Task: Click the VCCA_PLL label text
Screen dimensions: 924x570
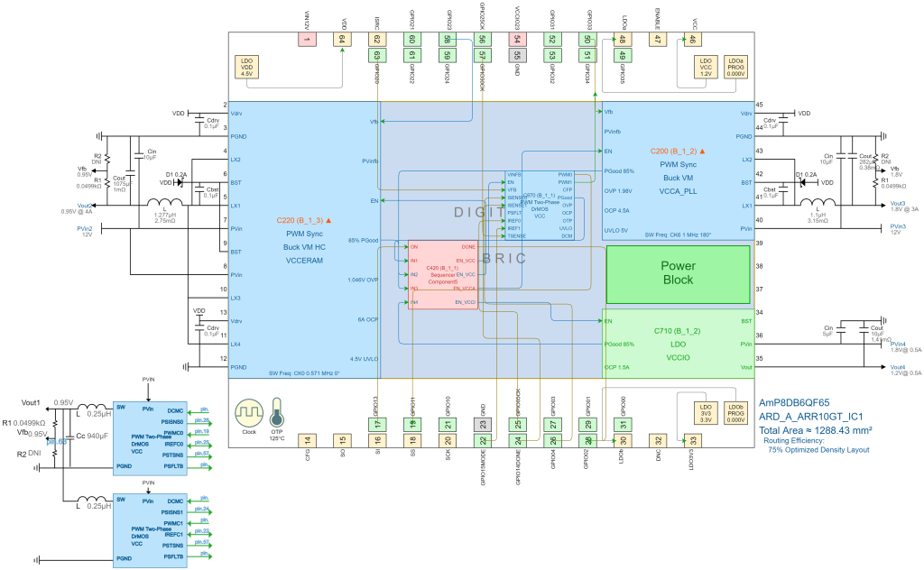Action: tap(679, 191)
